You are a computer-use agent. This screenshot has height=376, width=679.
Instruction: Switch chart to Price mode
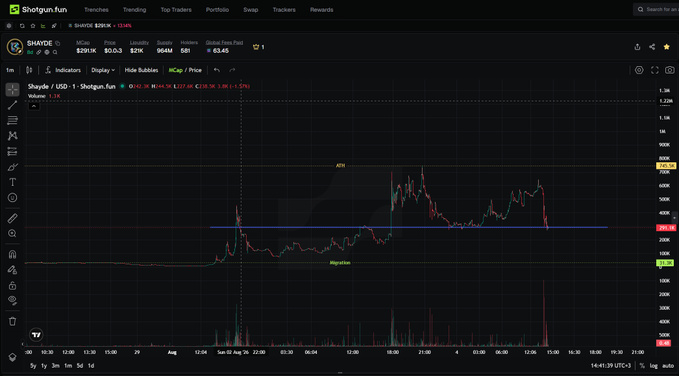point(195,70)
